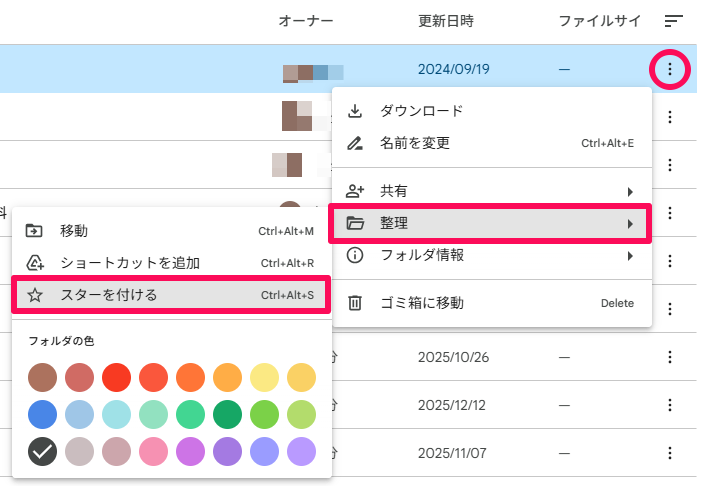Pick the dark green folder color swatch

click(227, 414)
